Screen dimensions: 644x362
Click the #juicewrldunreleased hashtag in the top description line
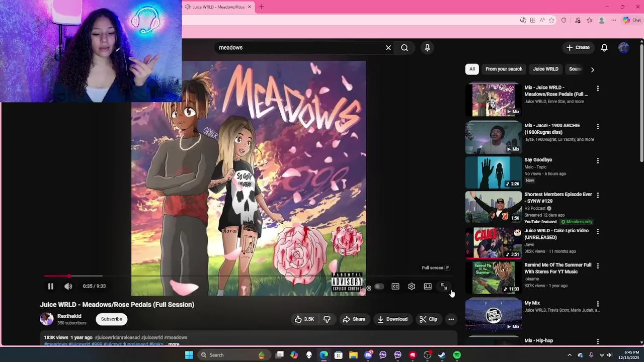117,338
